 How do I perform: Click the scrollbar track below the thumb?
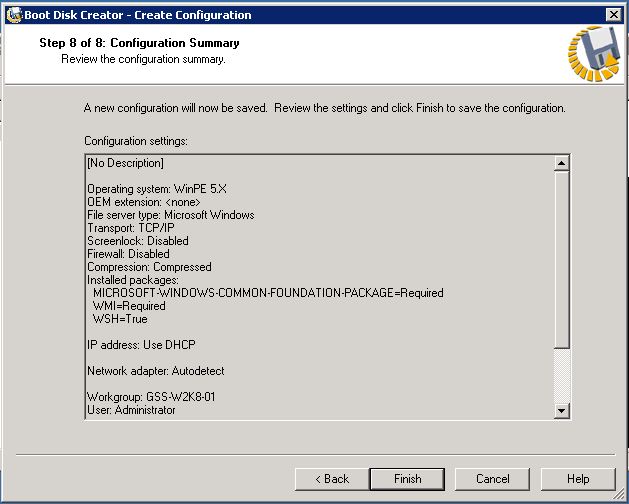point(561,376)
